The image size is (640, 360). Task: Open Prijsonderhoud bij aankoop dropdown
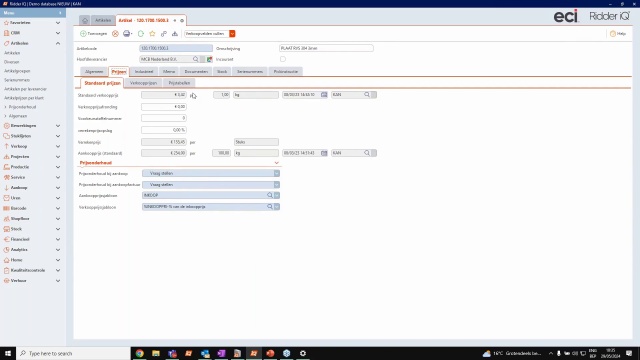pos(277,173)
